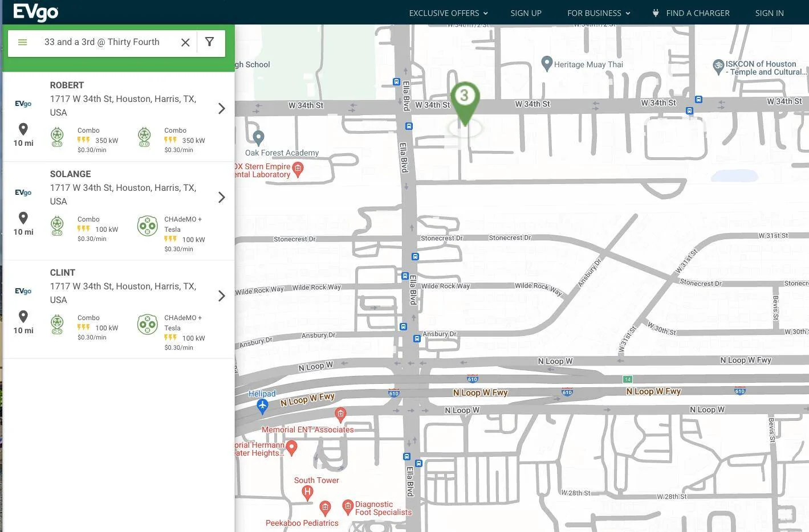Click the 10 mi distance on CLINT card
Viewport: 809px width, 532px height.
pos(23,331)
